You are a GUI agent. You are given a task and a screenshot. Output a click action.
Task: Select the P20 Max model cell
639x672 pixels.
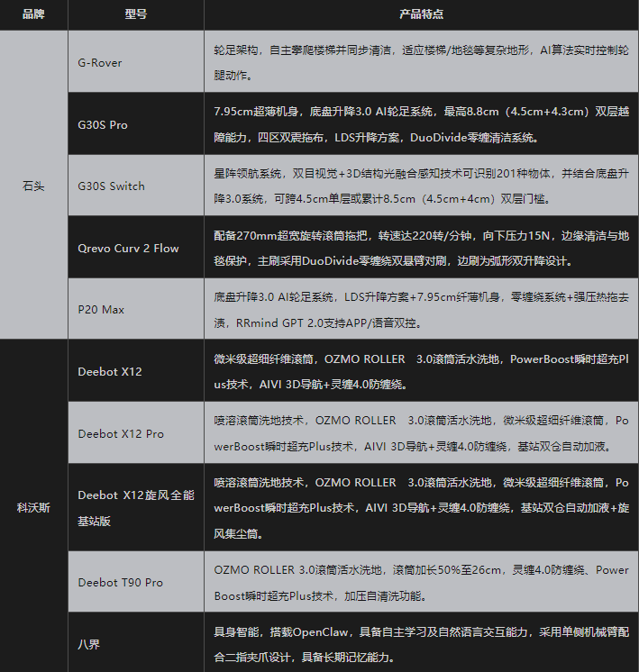click(x=101, y=310)
